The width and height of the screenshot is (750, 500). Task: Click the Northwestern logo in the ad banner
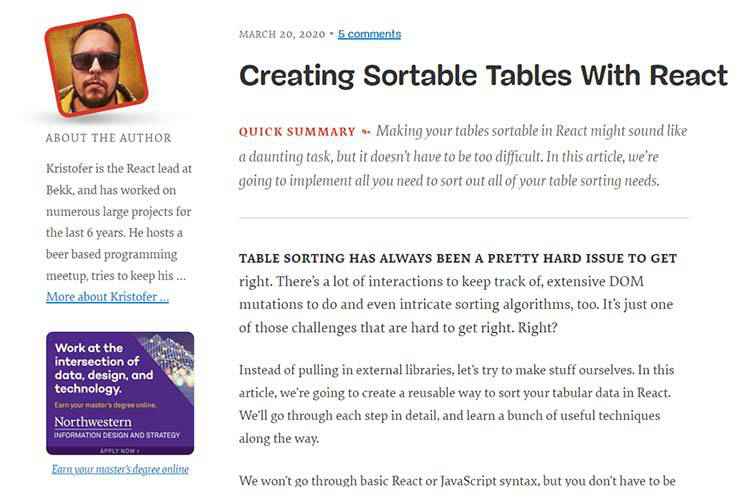(92, 422)
